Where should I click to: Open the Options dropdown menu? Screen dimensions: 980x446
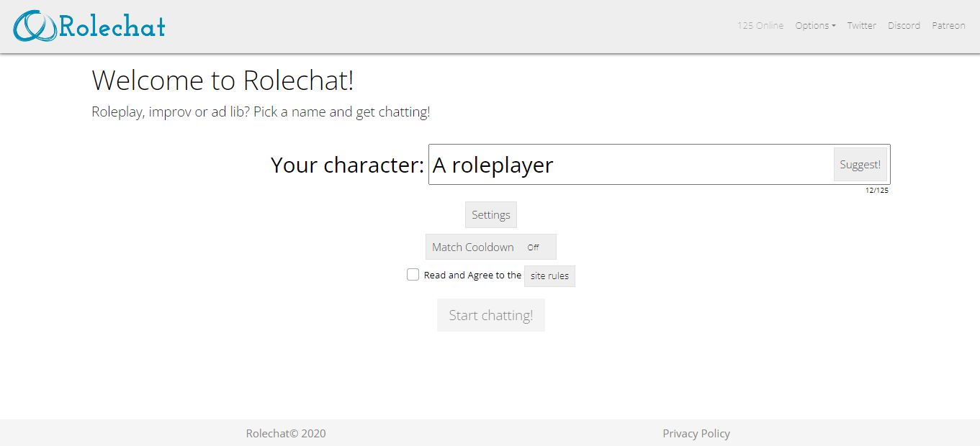pyautogui.click(x=814, y=25)
